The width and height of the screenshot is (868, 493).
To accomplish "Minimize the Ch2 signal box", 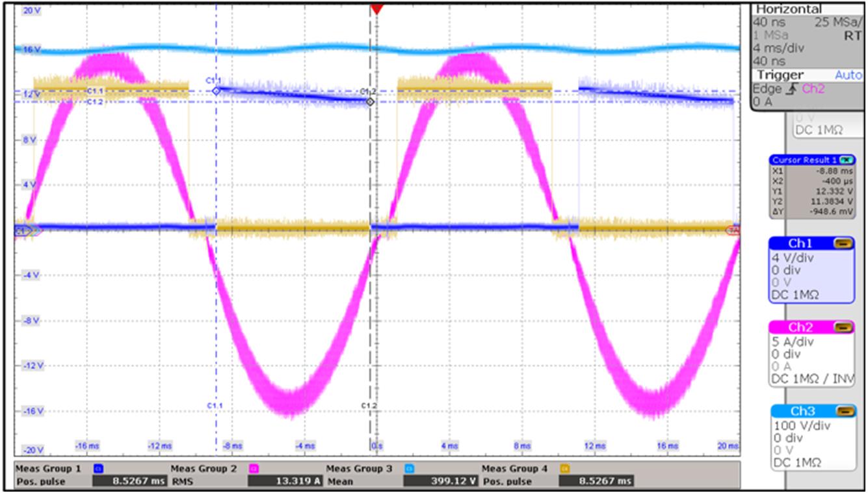I will [x=845, y=327].
